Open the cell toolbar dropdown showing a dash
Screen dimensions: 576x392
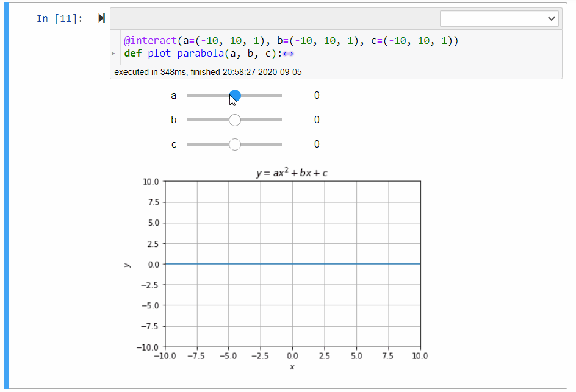[x=499, y=18]
